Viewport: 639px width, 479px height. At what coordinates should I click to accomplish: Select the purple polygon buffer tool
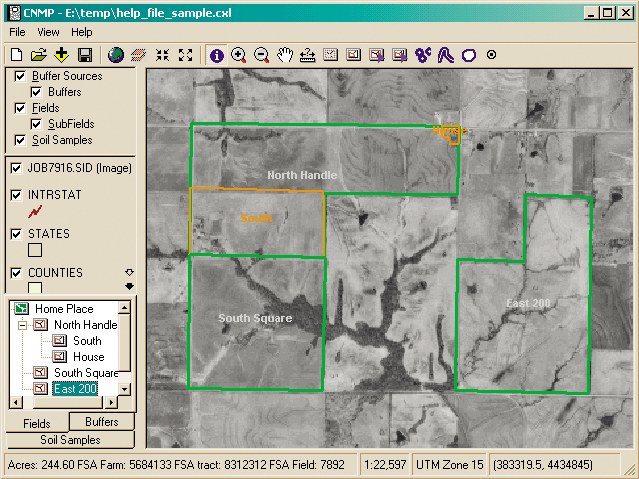pyautogui.click(x=469, y=55)
